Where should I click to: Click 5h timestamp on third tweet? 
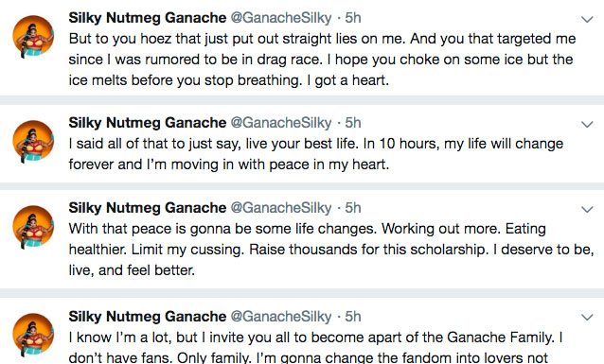pos(353,208)
